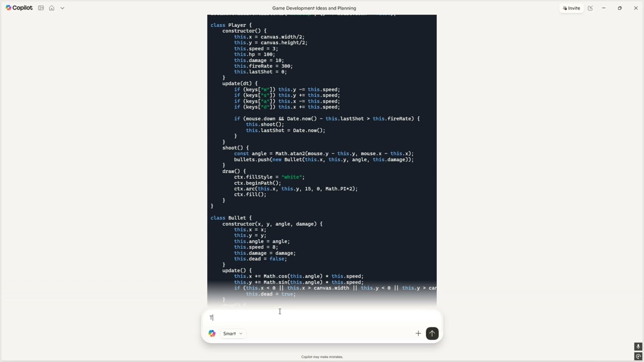Click the Copilot logo
The width and height of the screenshot is (644, 362).
(19, 8)
